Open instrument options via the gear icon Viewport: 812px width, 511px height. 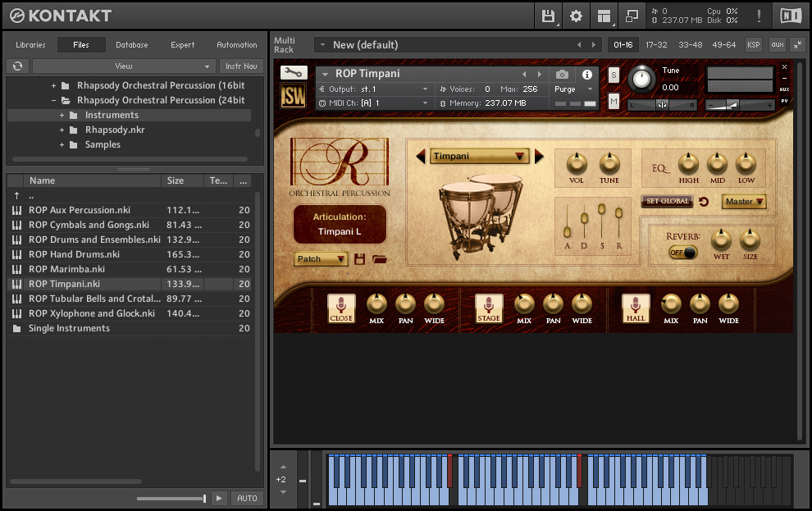pos(576,16)
